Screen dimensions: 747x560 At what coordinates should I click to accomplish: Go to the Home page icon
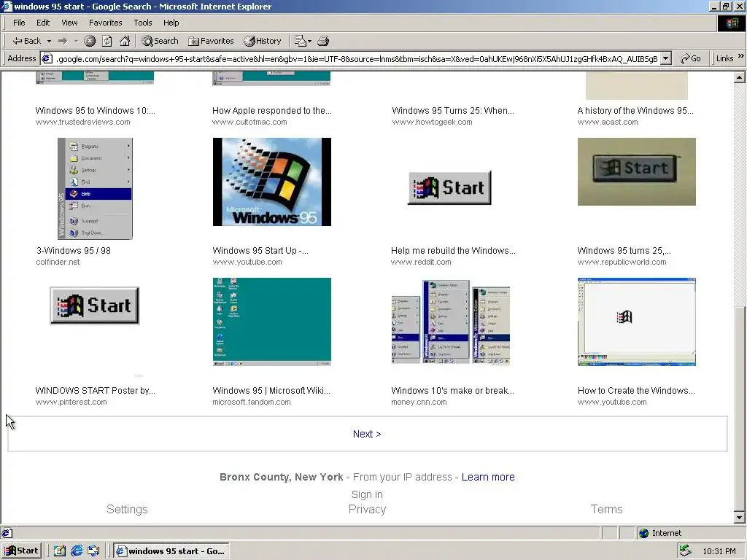(x=125, y=41)
